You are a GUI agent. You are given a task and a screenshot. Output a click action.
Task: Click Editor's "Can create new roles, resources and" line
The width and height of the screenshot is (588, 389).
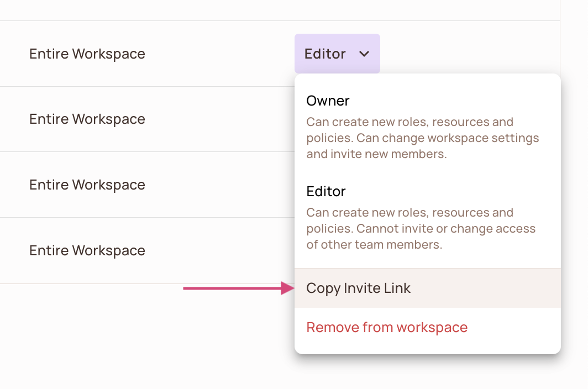point(410,213)
